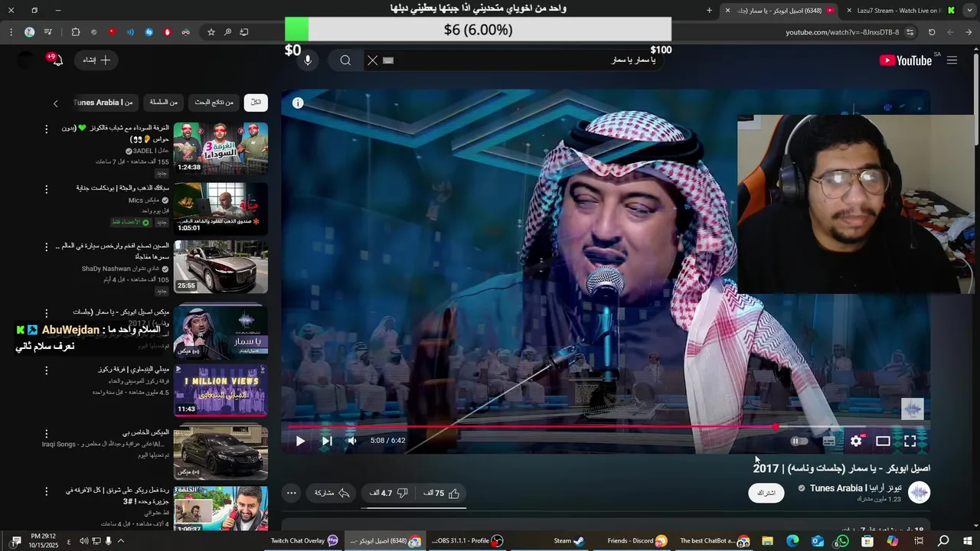Select the الكل filter chip
Screen dimensions: 980x551
pyautogui.click(x=256, y=103)
